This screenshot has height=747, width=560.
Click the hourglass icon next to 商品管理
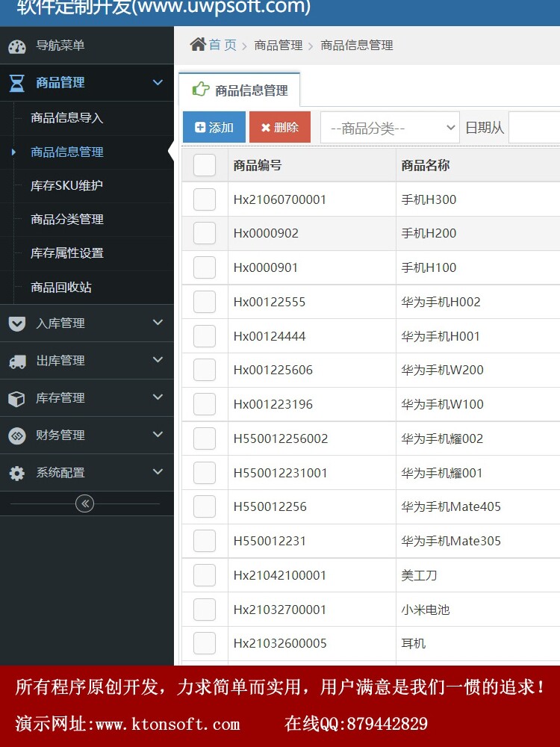coord(17,83)
